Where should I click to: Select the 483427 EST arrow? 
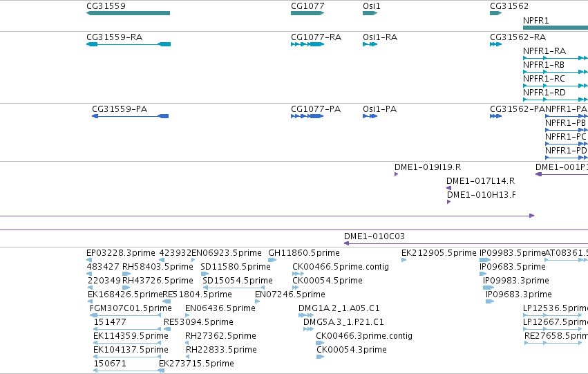pyautogui.click(x=89, y=274)
